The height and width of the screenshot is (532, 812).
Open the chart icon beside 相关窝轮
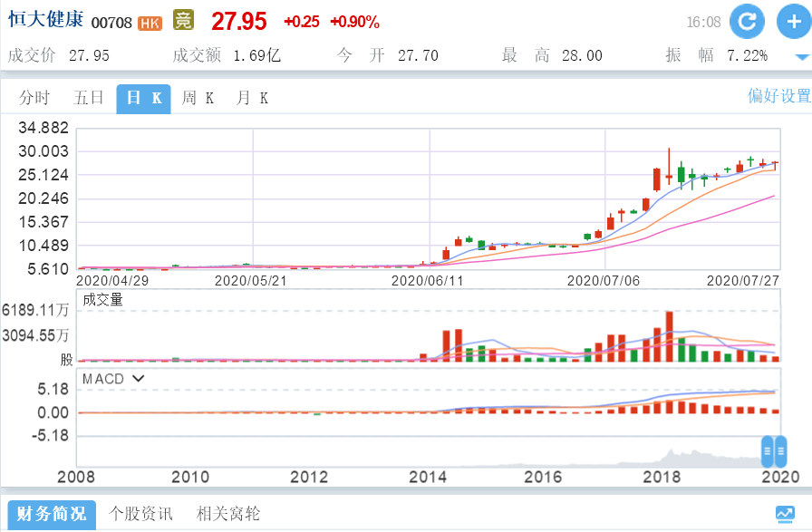coord(785,515)
